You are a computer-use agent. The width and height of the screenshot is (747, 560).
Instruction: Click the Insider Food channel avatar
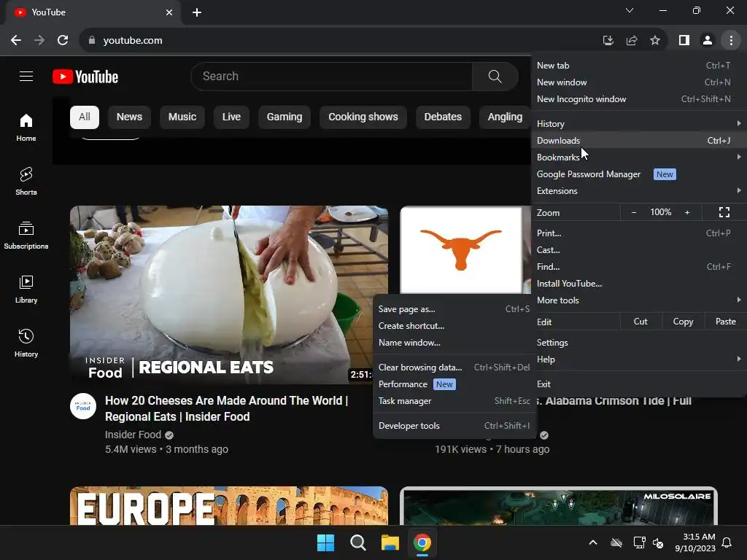83,406
